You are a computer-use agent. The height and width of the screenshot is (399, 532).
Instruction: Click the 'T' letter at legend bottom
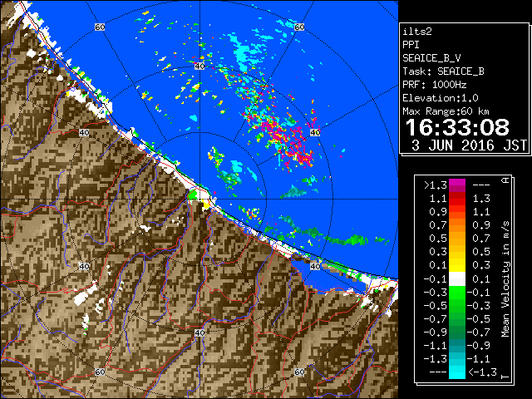505,377
